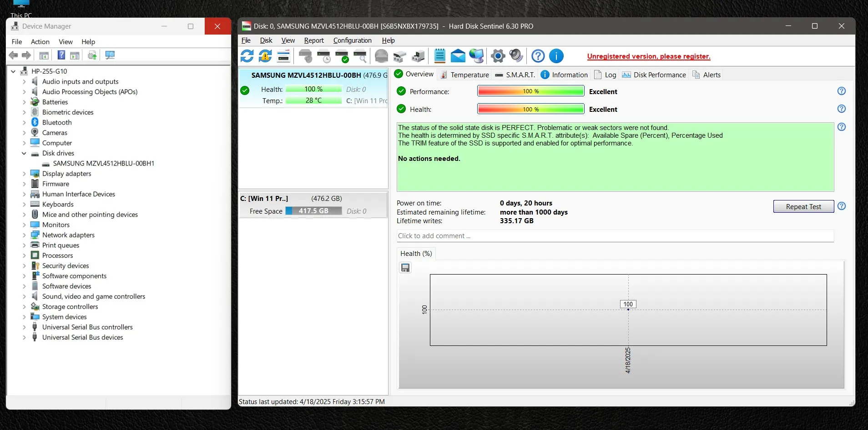Viewport: 868px width, 430px height.
Task: Expand the Processors category
Action: pos(24,255)
